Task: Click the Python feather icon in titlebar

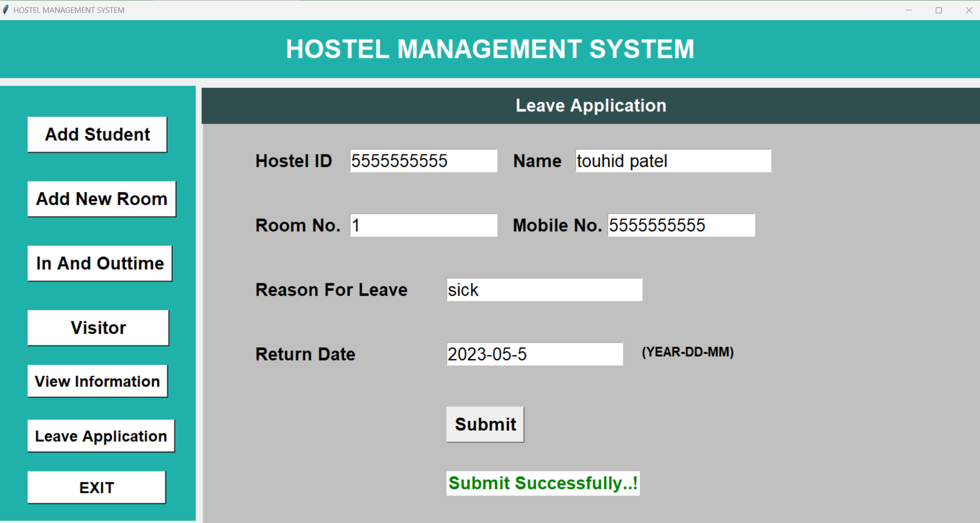Action: 6,9
